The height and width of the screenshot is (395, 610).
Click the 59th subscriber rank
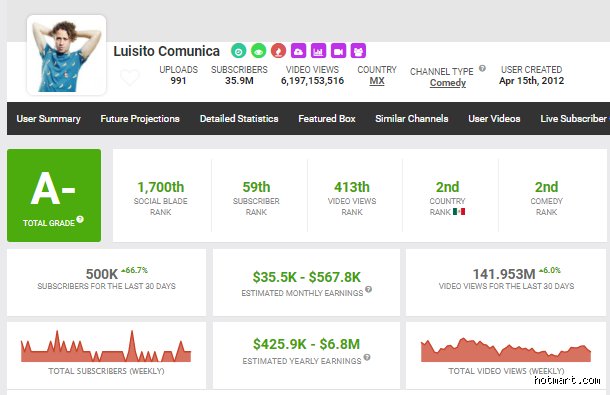click(x=256, y=187)
